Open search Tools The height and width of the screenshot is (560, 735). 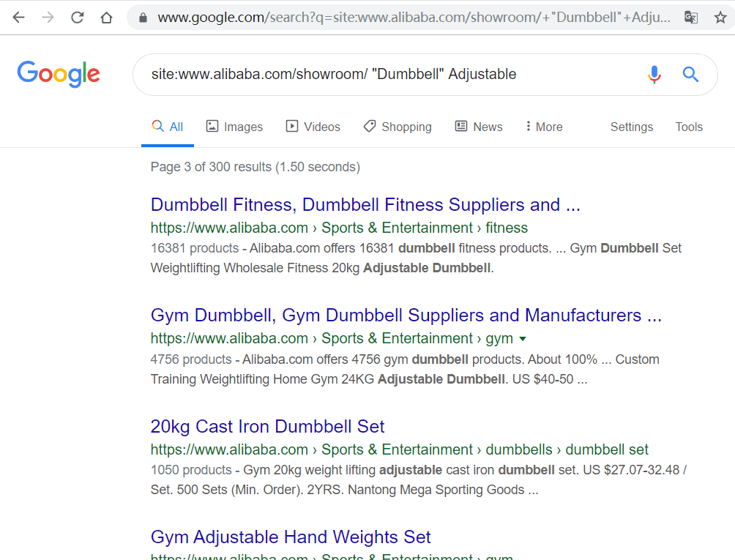pyautogui.click(x=689, y=127)
